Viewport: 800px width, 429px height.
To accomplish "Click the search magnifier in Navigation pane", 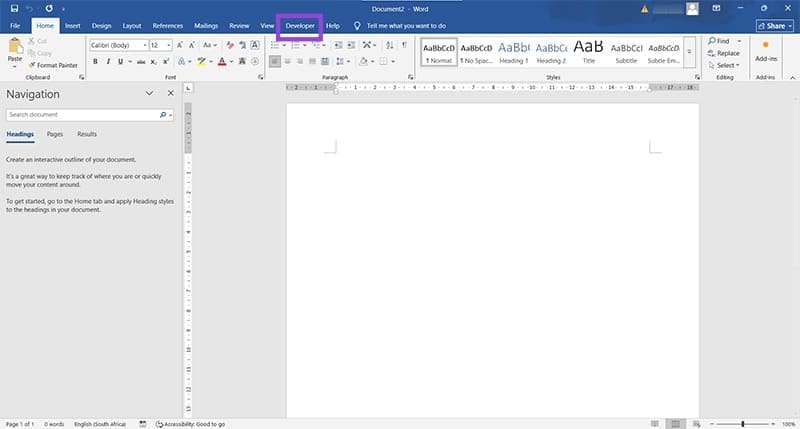I will point(163,115).
